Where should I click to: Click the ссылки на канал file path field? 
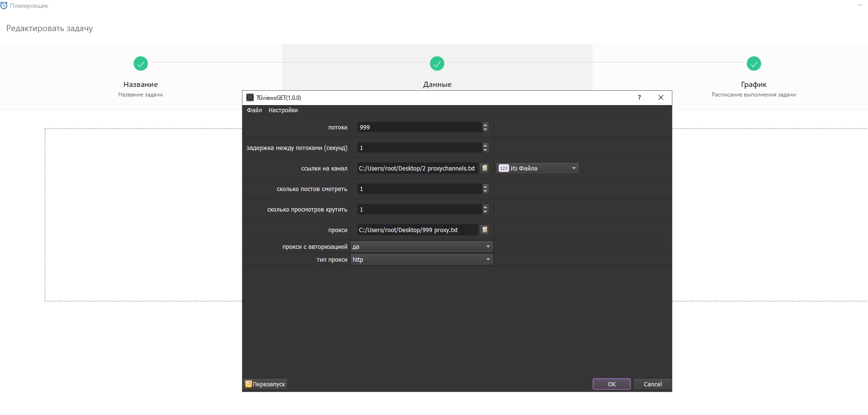417,168
